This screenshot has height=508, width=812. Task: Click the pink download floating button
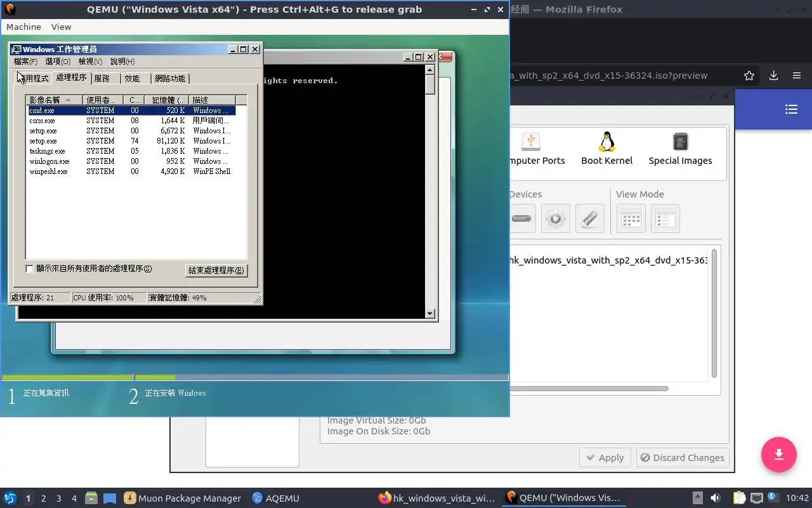(779, 455)
